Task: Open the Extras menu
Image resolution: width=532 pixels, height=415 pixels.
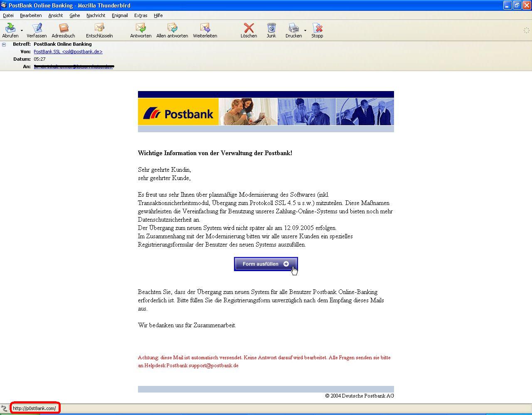Action: click(140, 15)
